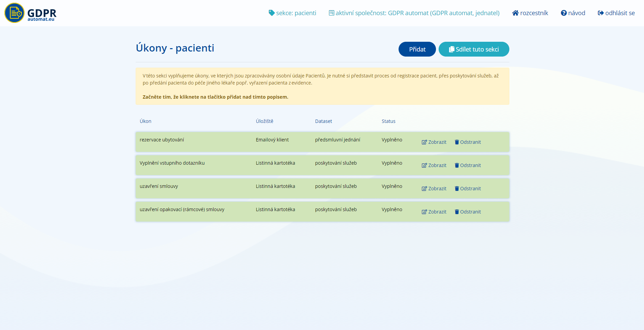Click the edit icon for rezervace ubytování
The height and width of the screenshot is (330, 644).
pos(424,142)
